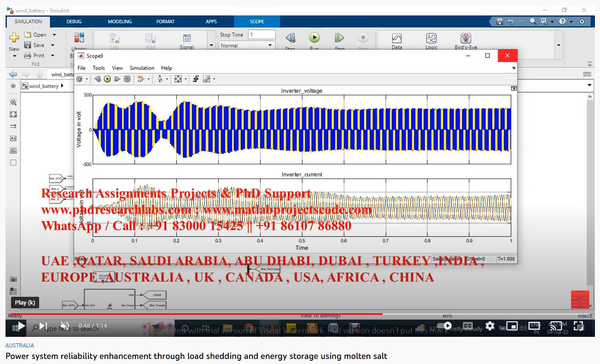This screenshot has width=600, height=364.
Task: Open the Style editor in Scope9 toolbar
Action: 206,79
